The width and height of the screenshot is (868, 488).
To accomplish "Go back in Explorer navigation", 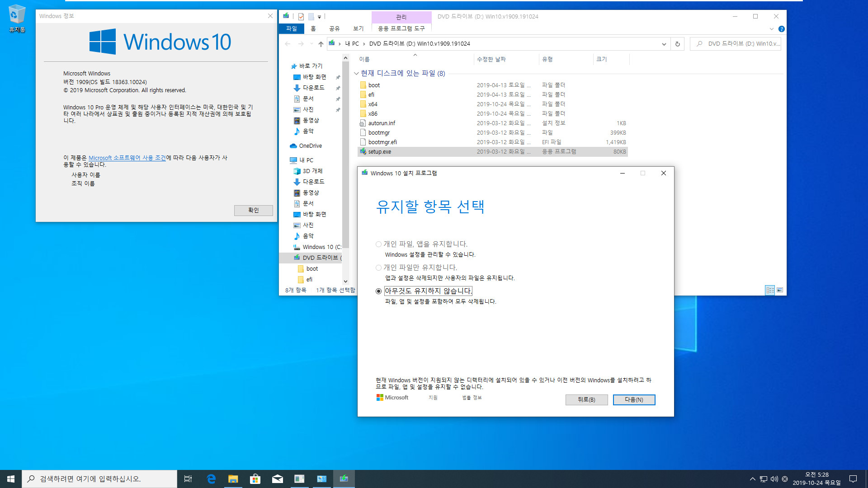I will [288, 44].
